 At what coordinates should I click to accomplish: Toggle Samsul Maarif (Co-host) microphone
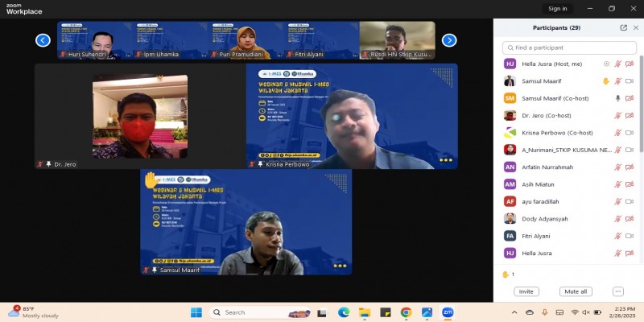pyautogui.click(x=618, y=98)
